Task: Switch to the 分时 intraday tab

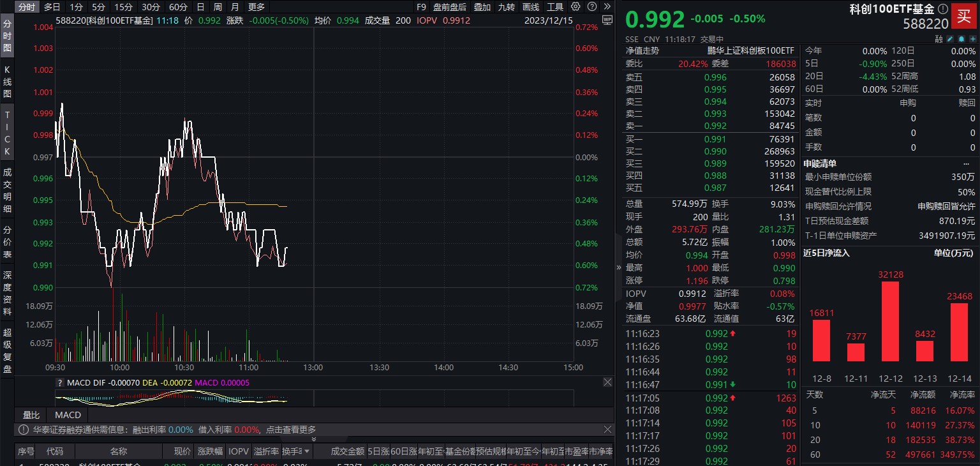Action: 26,7
